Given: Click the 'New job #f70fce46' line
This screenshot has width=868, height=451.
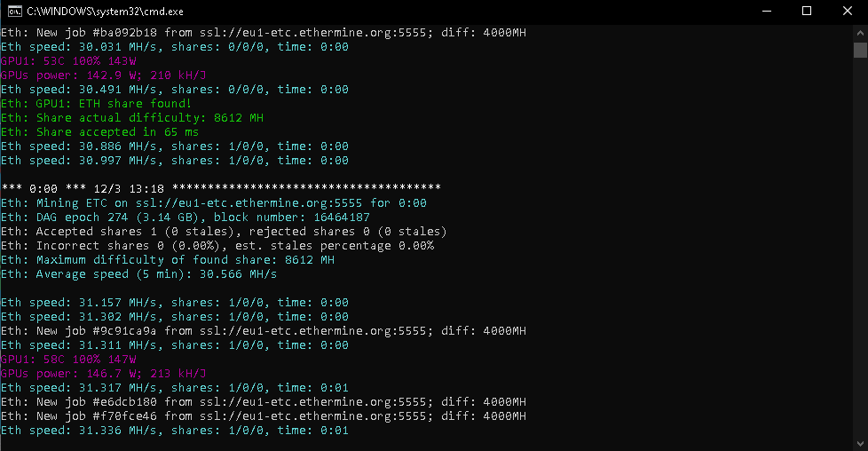Looking at the screenshot, I should click(263, 416).
